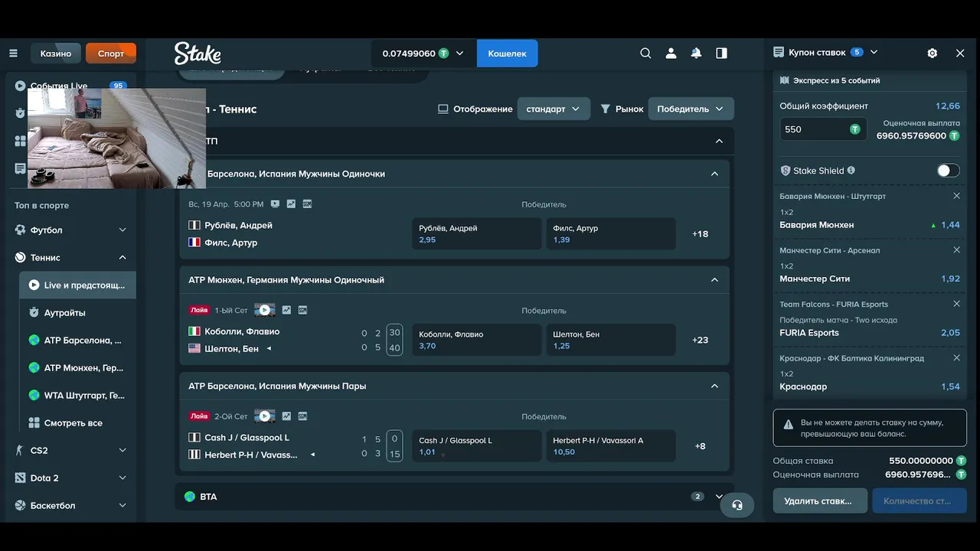This screenshot has height=551, width=980.
Task: Remove Манчестер Сити - Арсенал bet
Action: tap(956, 250)
